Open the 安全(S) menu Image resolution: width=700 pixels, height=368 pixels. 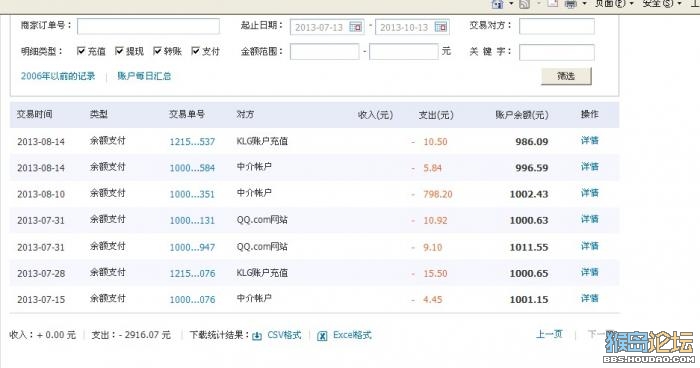coord(662,4)
